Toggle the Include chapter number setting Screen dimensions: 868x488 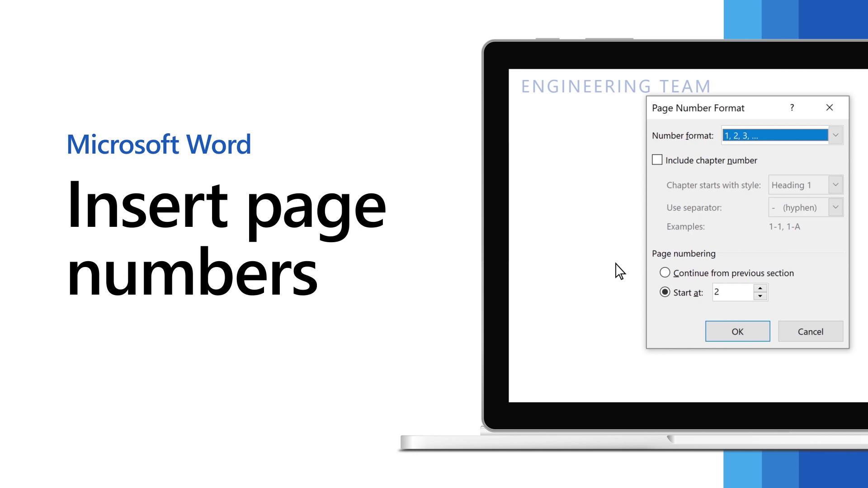point(657,159)
